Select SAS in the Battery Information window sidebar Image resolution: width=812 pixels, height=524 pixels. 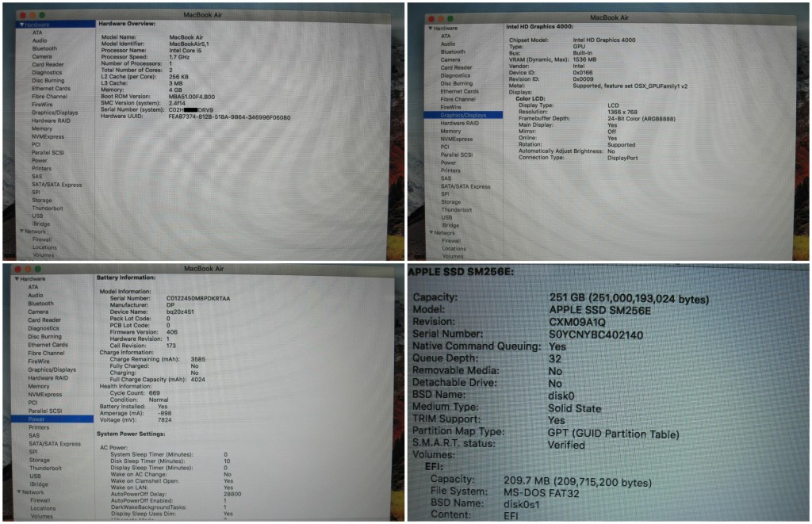point(34,435)
